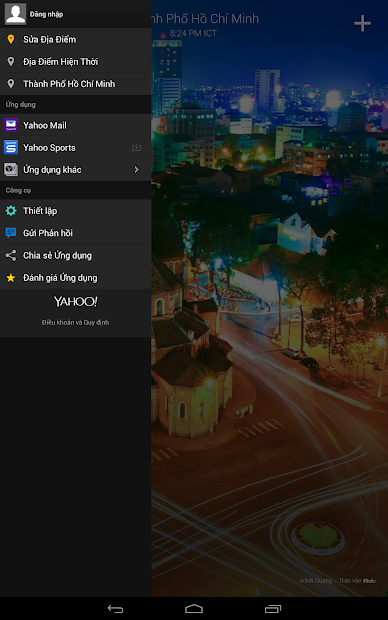Tap the flickr photo credit text
The width and height of the screenshot is (388, 620).
point(338,580)
